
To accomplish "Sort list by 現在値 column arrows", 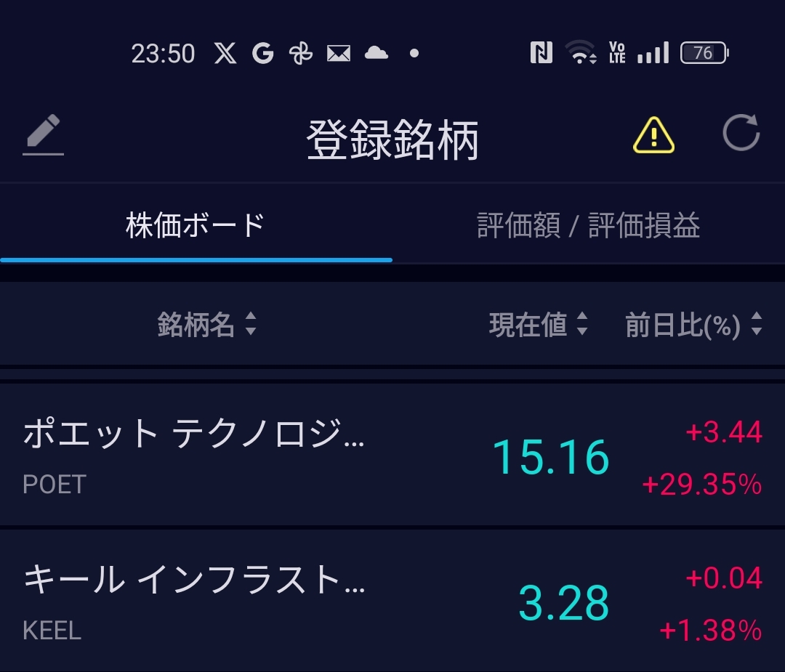I will [581, 324].
